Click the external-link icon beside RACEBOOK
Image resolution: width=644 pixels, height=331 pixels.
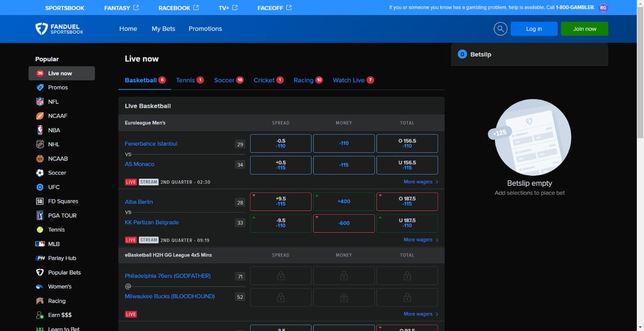click(196, 8)
